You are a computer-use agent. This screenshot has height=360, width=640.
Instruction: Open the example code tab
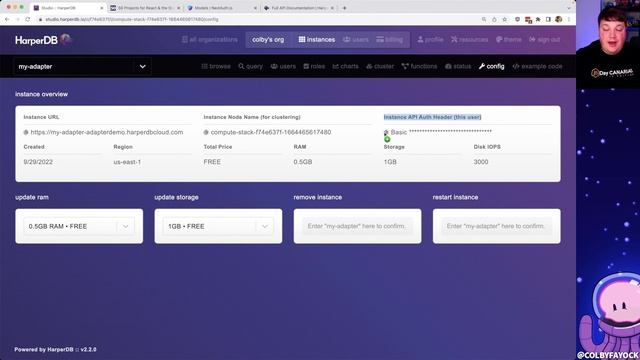pyautogui.click(x=537, y=66)
